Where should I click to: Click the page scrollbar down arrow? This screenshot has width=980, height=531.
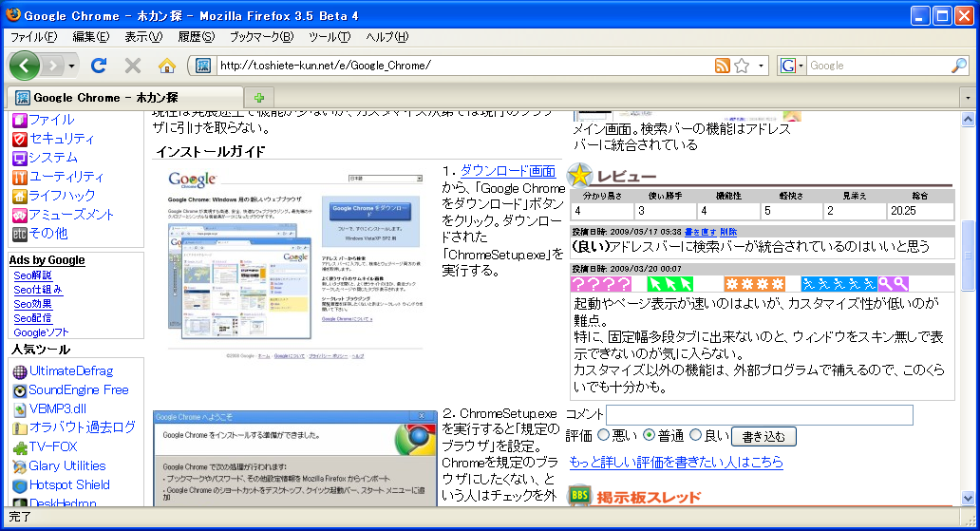[x=968, y=499]
